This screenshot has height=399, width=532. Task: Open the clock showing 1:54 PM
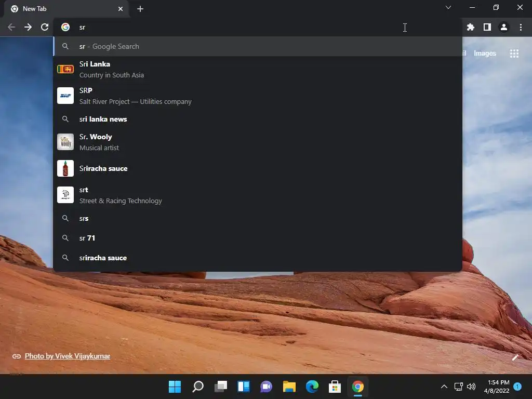coord(497,387)
